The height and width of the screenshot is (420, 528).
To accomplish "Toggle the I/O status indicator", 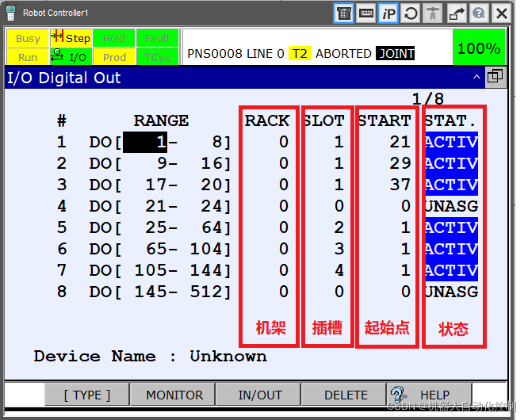I will pos(71,57).
